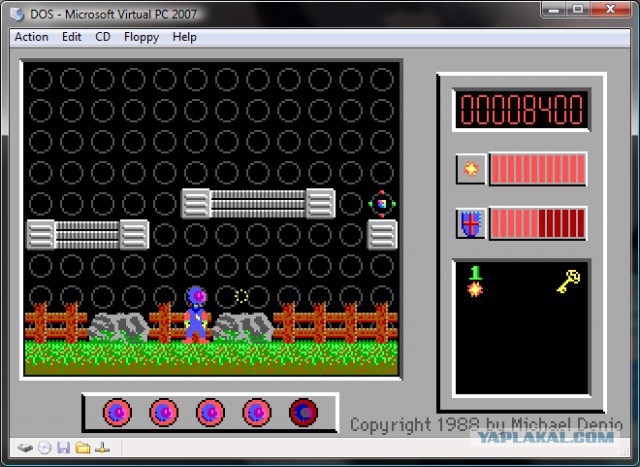Click the wide upper metal platform

[x=258, y=203]
